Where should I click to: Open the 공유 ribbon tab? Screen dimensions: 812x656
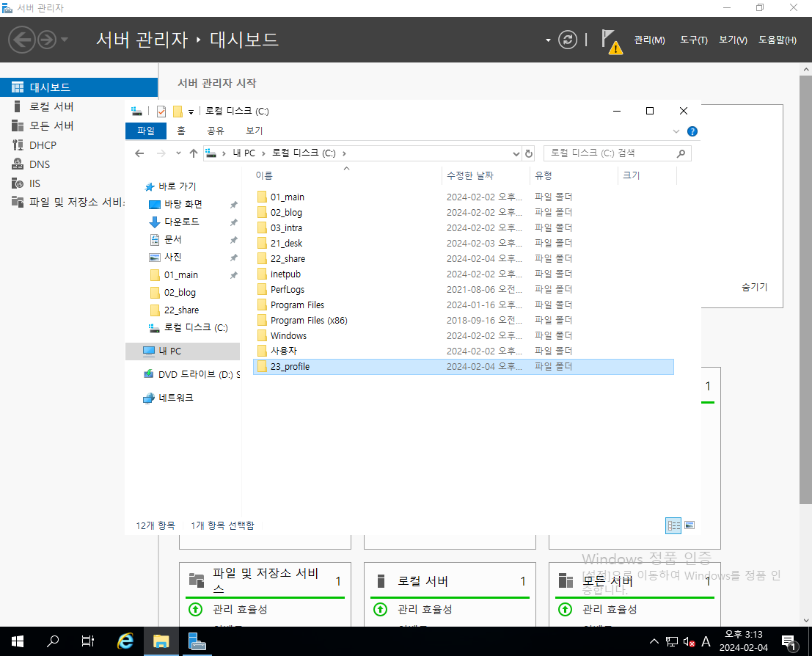(216, 131)
